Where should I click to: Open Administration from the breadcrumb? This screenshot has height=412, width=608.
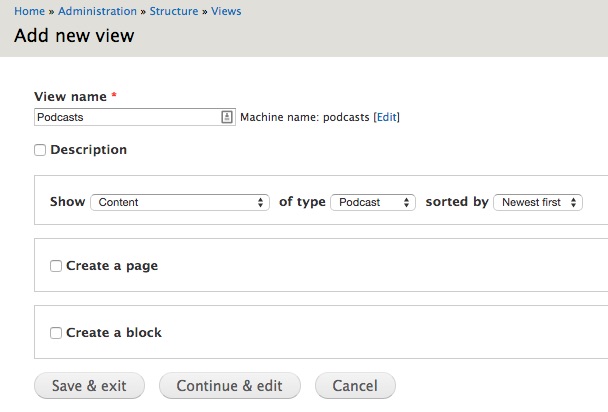click(x=97, y=12)
